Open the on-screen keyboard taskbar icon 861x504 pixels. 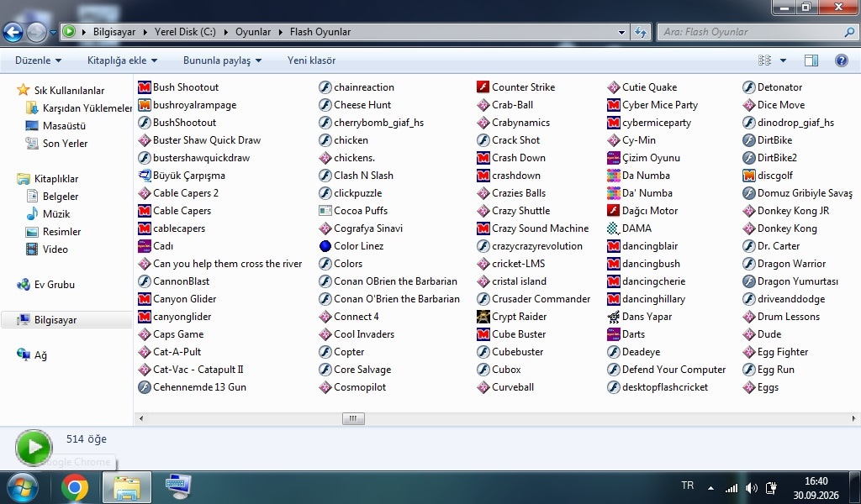point(178,487)
